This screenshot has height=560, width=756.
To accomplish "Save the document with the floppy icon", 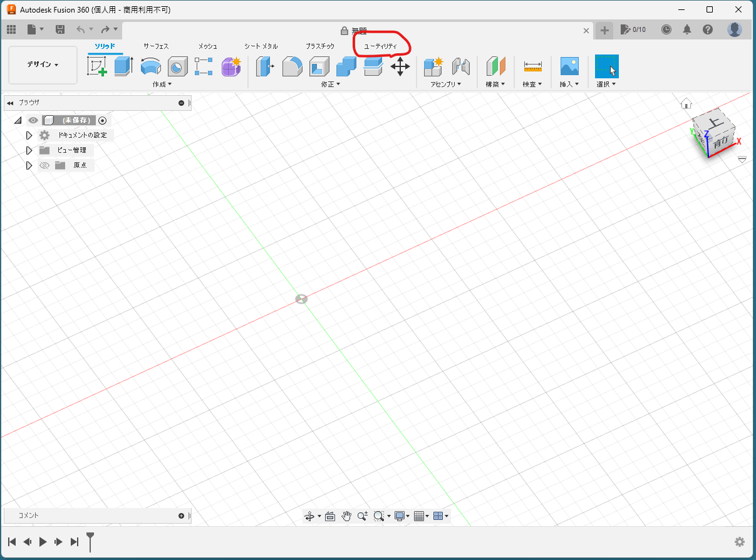I will coord(60,29).
